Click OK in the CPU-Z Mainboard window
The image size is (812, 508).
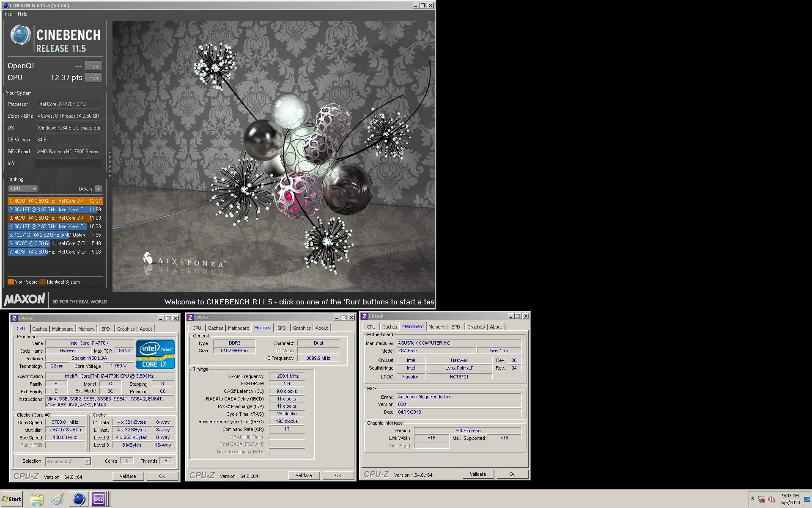coord(512,474)
